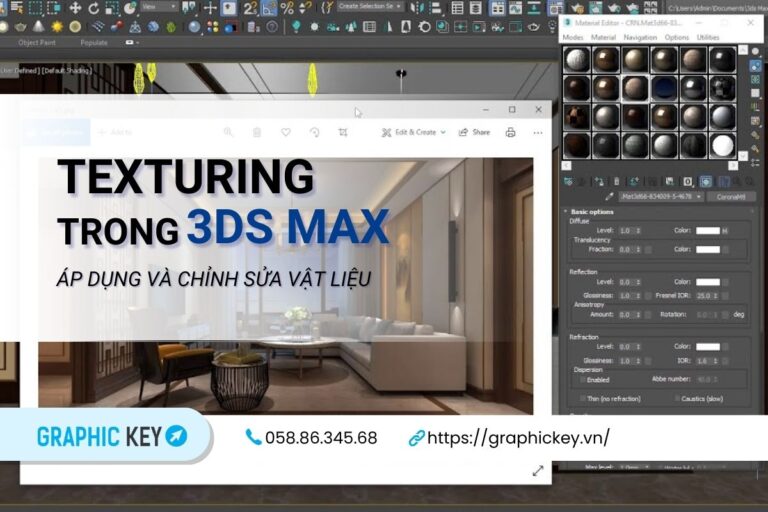Open the Curve Editor from the toolbar
Screen dimensions: 768x512
point(515,8)
